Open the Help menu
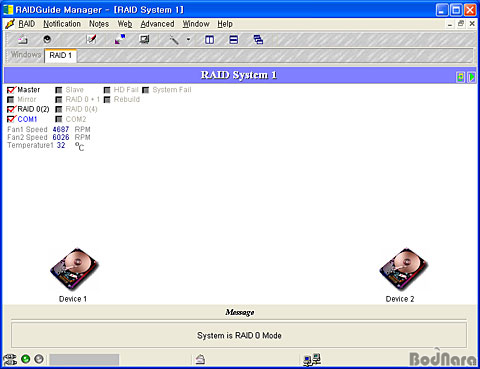 225,24
